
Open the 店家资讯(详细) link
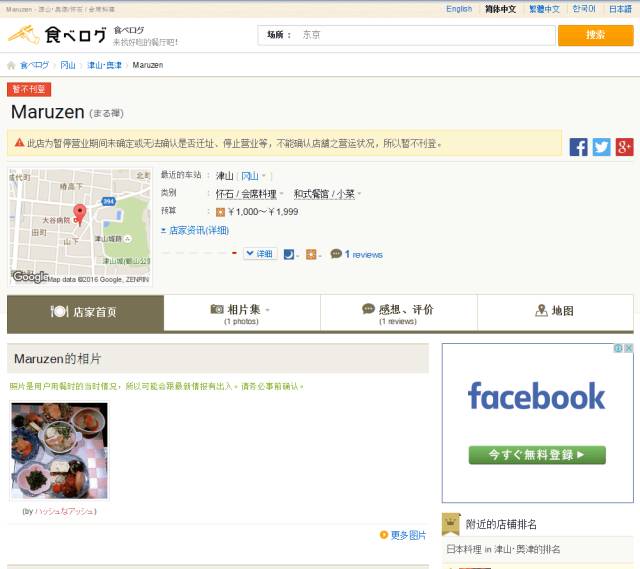pos(198,230)
